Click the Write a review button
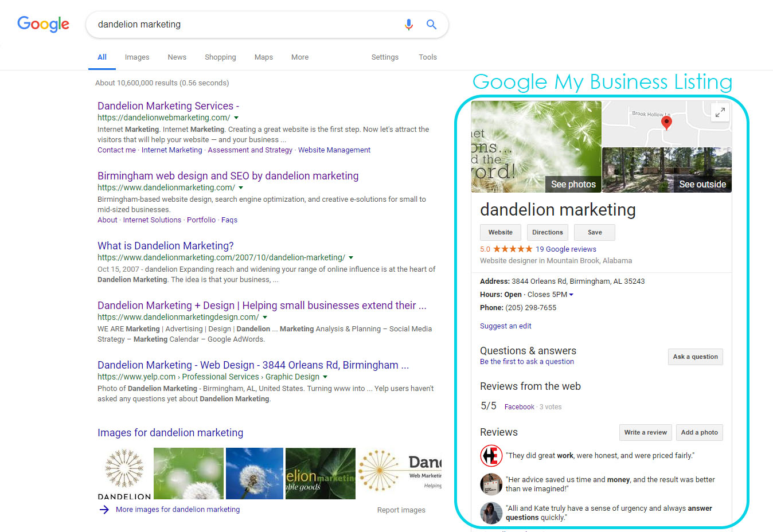Image resolution: width=773 pixels, height=532 pixels. tap(646, 432)
